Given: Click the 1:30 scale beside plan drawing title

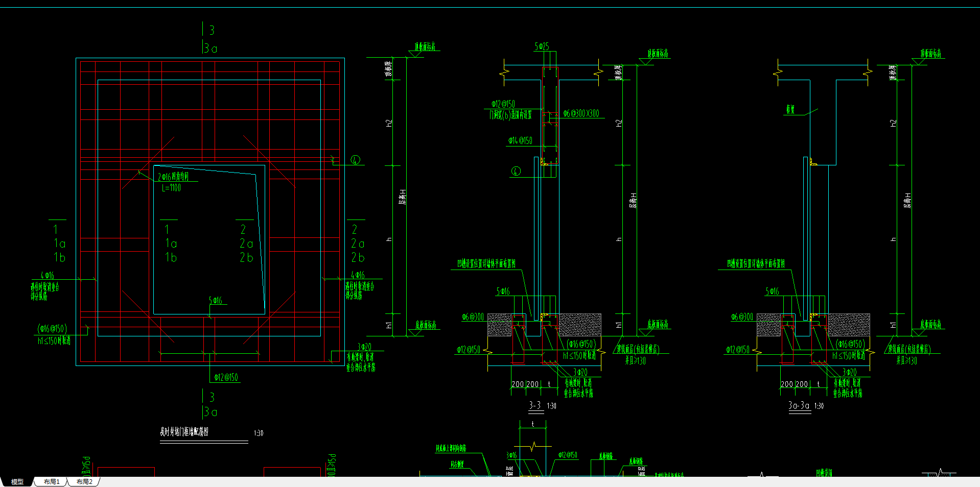Looking at the screenshot, I should coord(259,433).
